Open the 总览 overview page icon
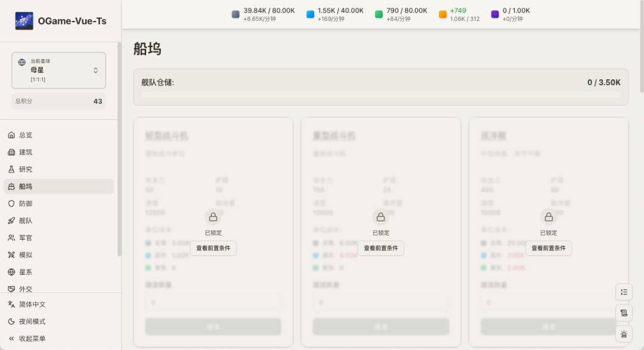The height and width of the screenshot is (350, 644). pos(11,135)
